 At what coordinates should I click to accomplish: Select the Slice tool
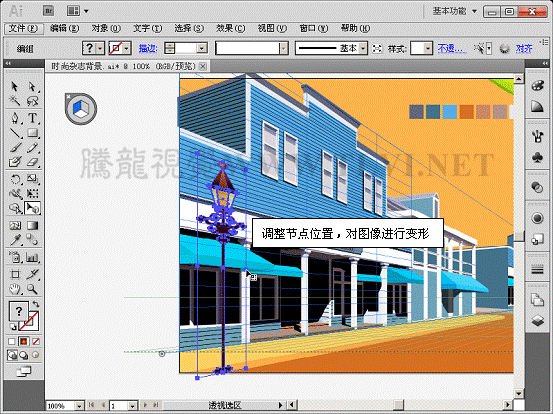click(32, 274)
